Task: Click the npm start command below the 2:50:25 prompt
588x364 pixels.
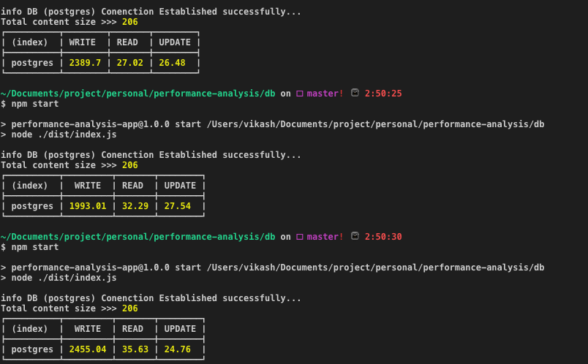Action: tap(35, 104)
